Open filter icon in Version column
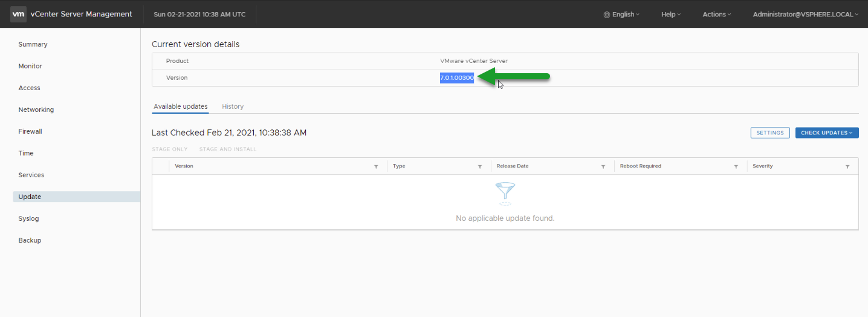The width and height of the screenshot is (868, 317). (x=376, y=166)
